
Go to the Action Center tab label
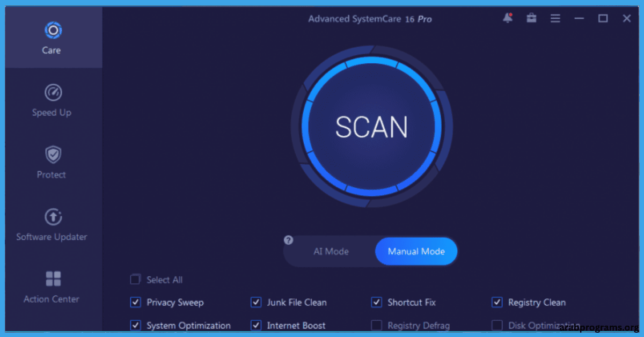52,299
